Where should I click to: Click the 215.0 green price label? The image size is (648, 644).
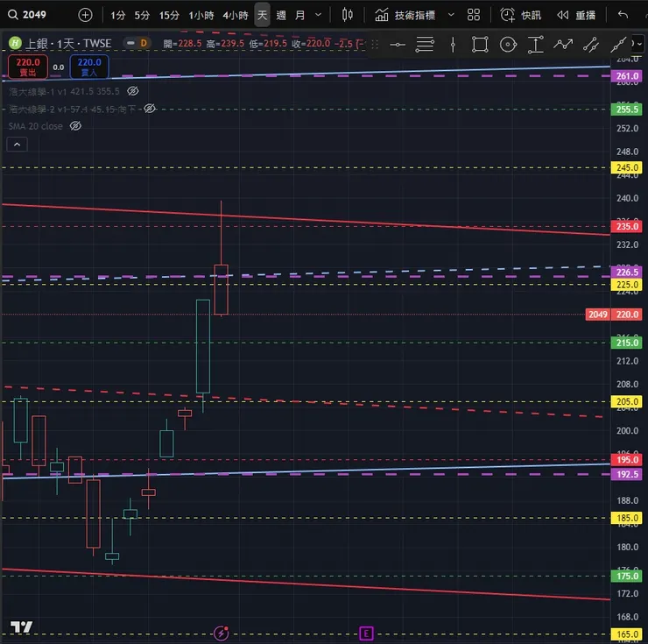626,343
